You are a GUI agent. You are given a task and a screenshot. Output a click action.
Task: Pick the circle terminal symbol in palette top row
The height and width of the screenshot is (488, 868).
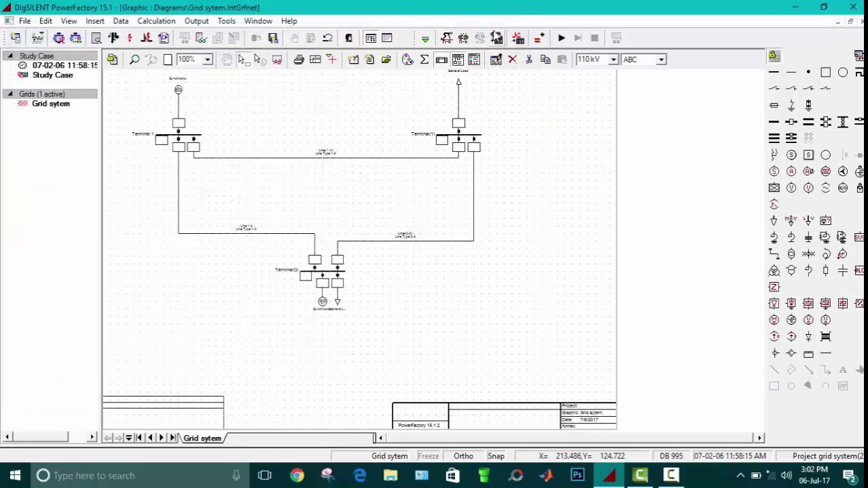click(x=842, y=73)
